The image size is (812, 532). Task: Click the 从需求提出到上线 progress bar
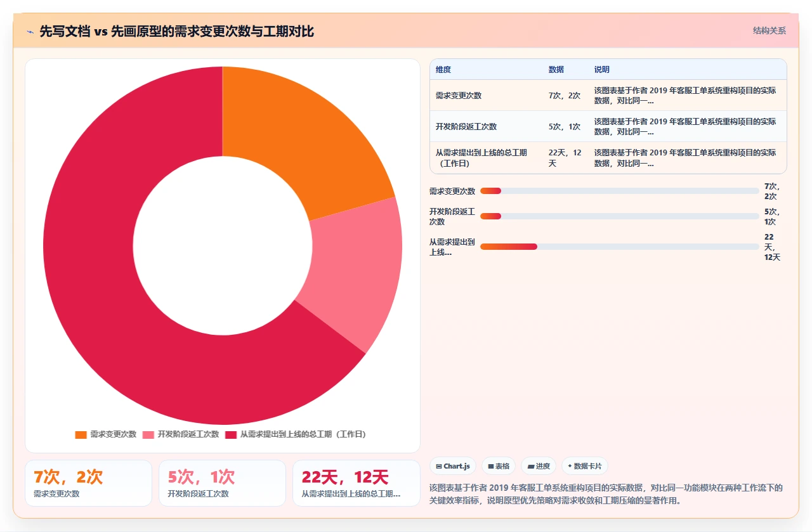619,247
